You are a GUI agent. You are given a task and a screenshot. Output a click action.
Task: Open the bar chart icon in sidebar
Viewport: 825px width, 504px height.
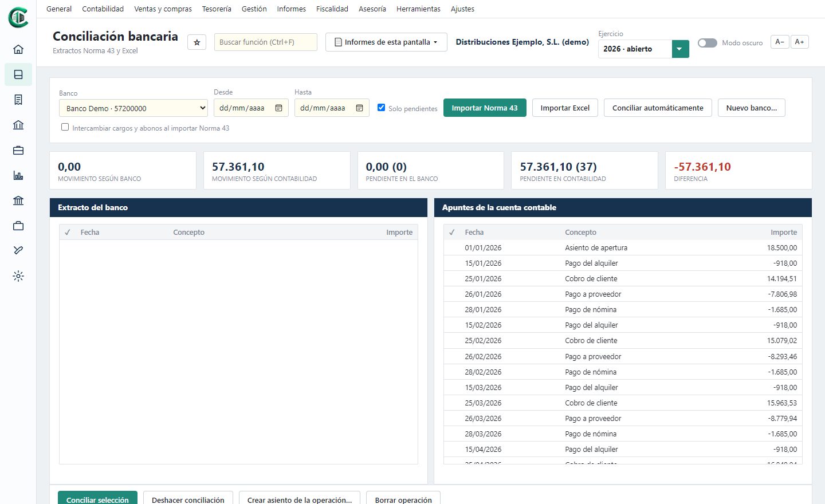(x=18, y=175)
